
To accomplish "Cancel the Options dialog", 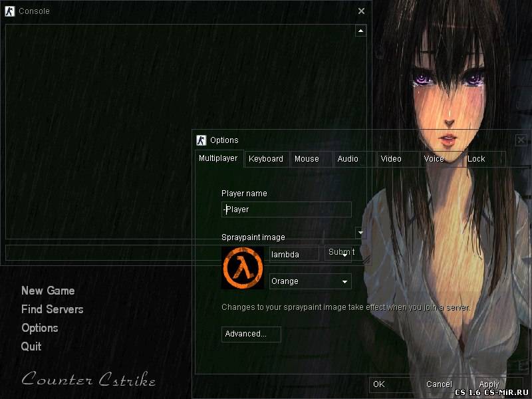I will pyautogui.click(x=445, y=384).
